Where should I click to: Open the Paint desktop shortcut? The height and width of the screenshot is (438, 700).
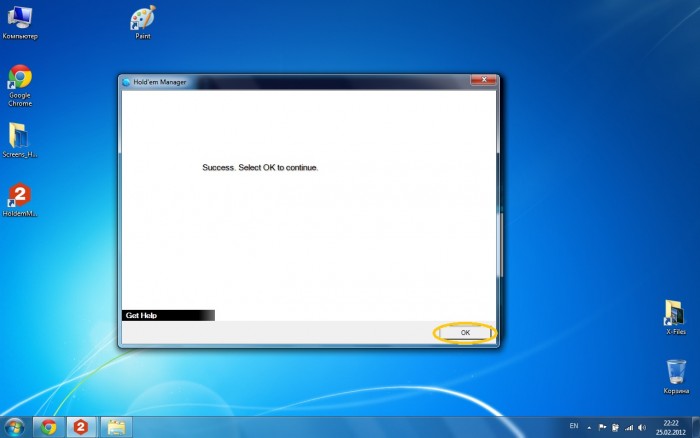tap(143, 22)
